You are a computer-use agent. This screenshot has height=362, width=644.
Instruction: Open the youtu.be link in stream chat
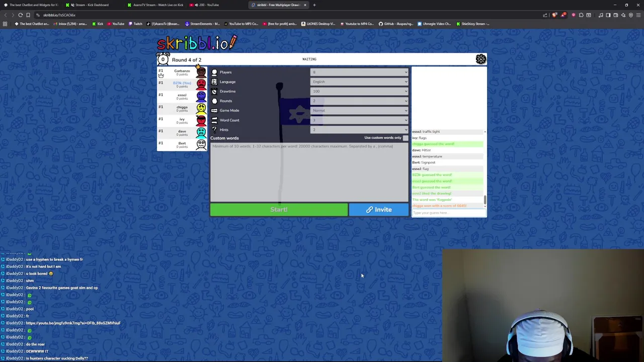pyautogui.click(x=73, y=323)
